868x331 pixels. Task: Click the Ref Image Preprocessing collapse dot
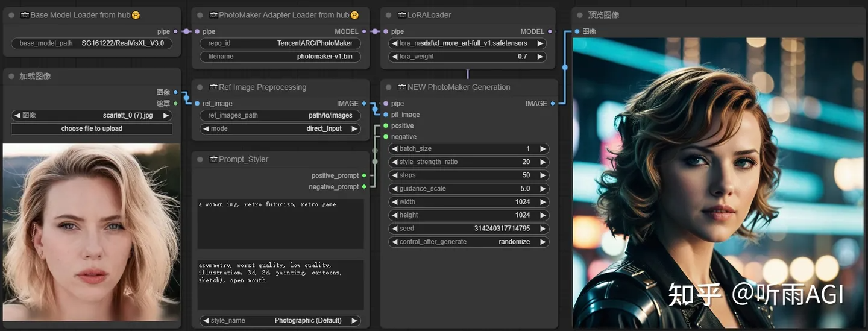[x=200, y=87]
